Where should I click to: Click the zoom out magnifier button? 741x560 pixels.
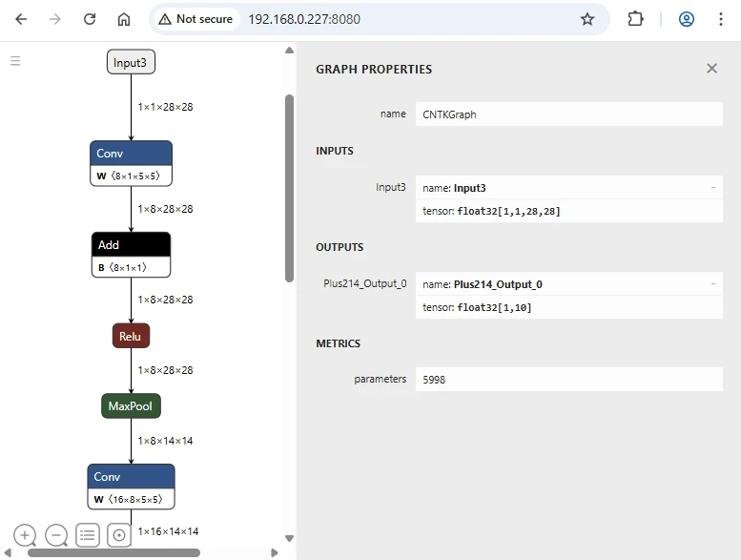click(x=56, y=535)
